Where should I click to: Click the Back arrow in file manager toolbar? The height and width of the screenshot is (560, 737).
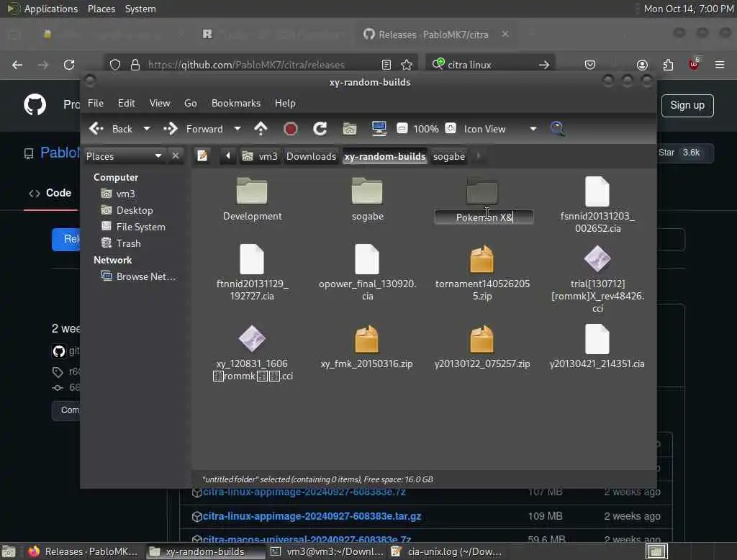coord(97,128)
